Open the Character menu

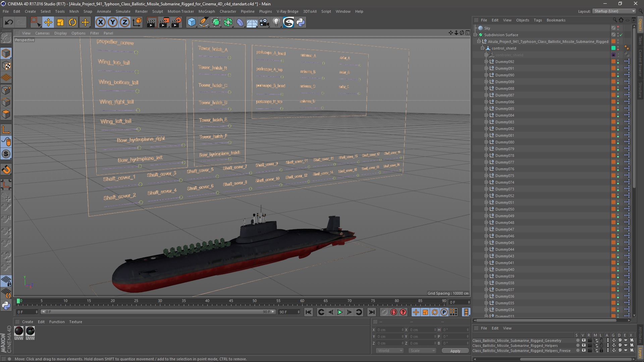pos(228,11)
